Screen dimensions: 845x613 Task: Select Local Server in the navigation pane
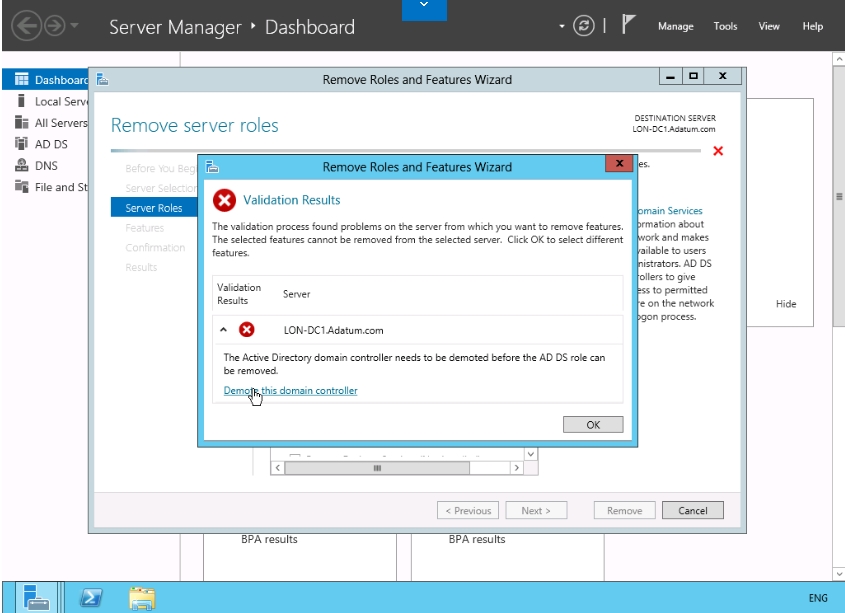point(45,101)
